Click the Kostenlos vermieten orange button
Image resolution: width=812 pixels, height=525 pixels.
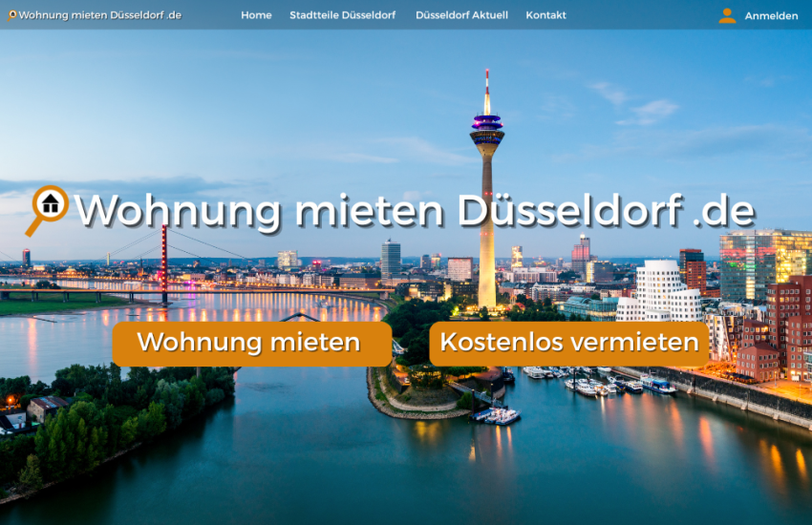(569, 344)
